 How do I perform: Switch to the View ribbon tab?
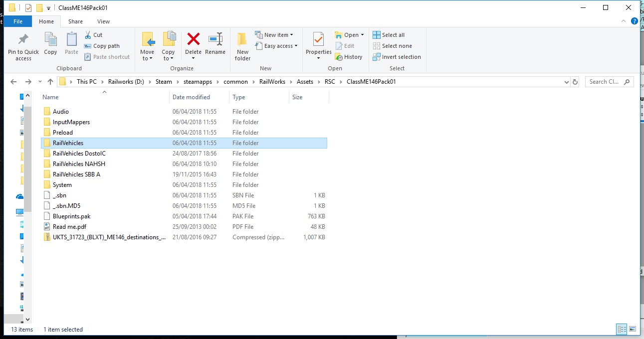[103, 21]
